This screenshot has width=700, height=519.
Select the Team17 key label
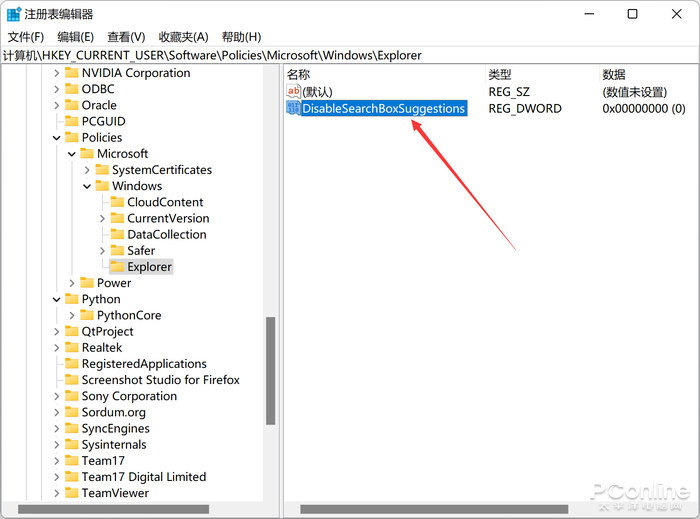(103, 461)
